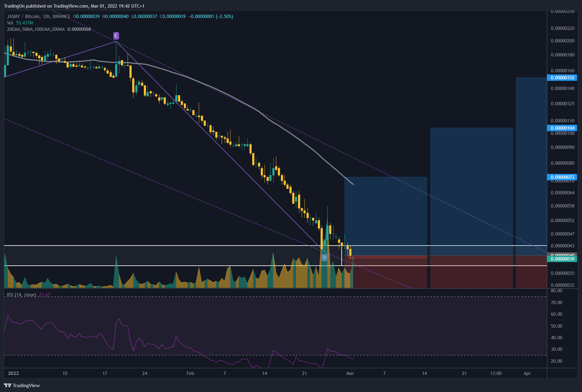582x392 pixels.
Task: Click the 0.00000180 price axis label
Action: point(562,55)
